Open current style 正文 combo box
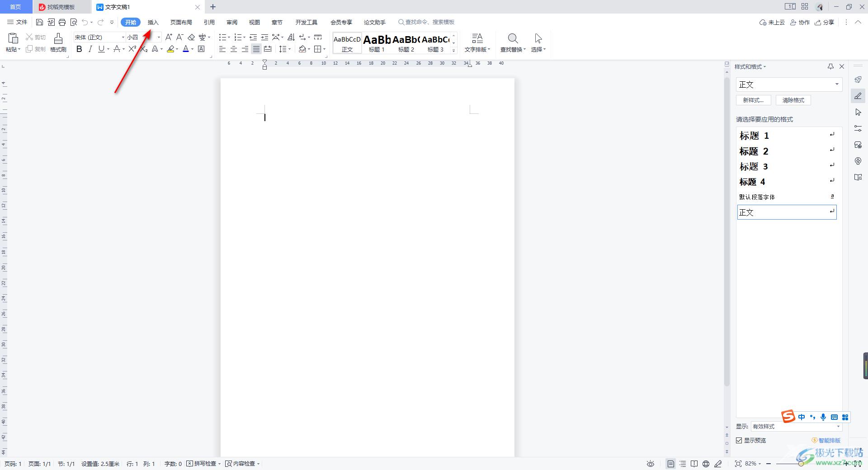The width and height of the screenshot is (868, 470). [789, 85]
